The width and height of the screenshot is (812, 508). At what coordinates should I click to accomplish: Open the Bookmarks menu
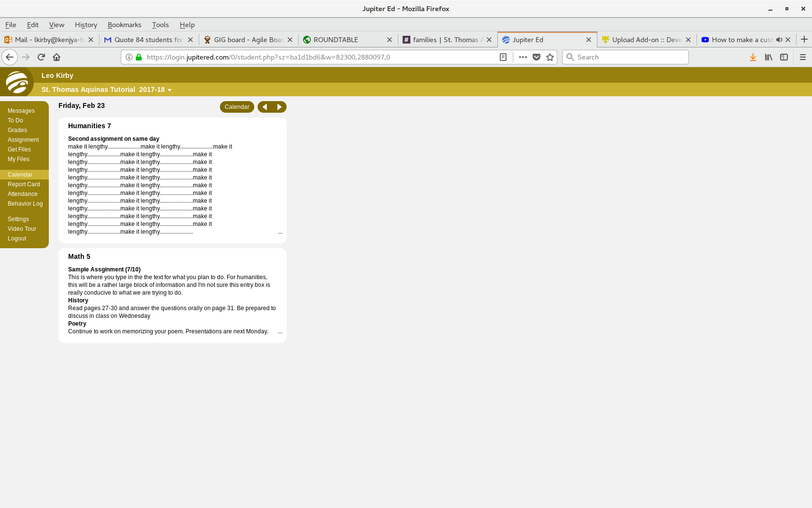click(x=125, y=25)
